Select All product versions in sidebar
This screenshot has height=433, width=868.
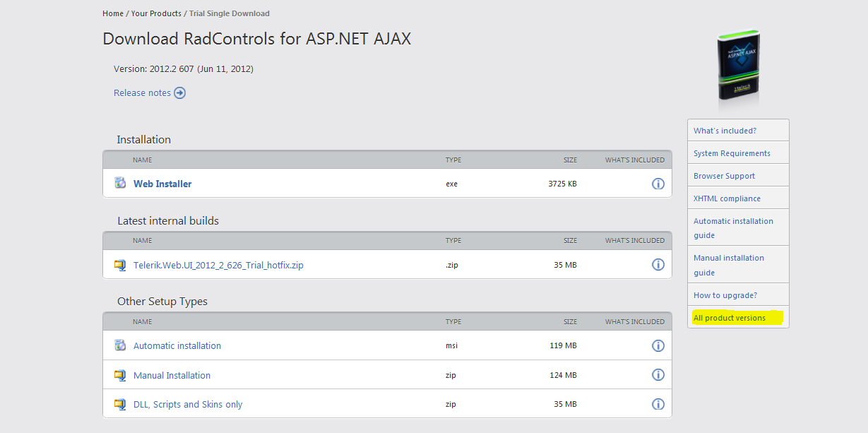tap(730, 318)
